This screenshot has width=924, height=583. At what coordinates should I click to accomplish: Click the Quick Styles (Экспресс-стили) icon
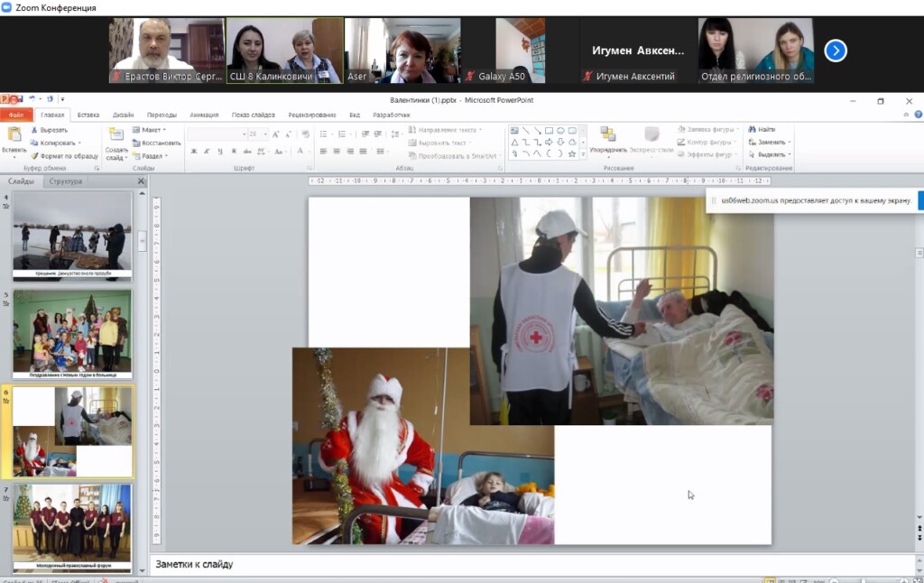tap(651, 134)
